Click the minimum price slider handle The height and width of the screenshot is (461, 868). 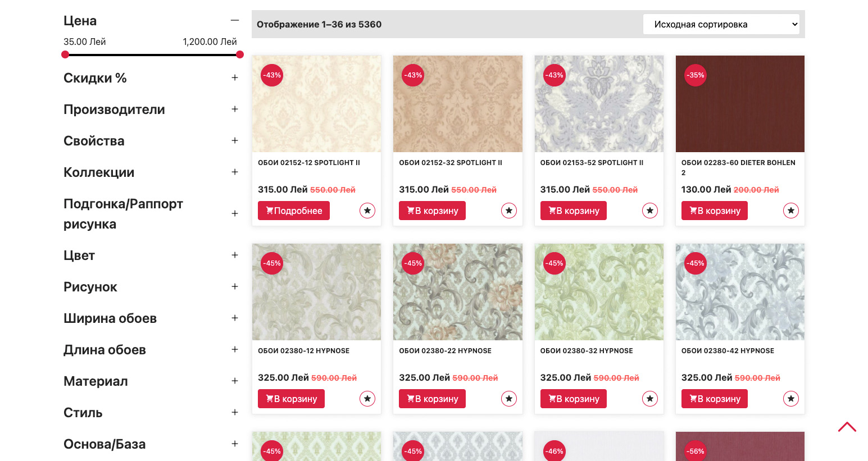click(x=65, y=54)
